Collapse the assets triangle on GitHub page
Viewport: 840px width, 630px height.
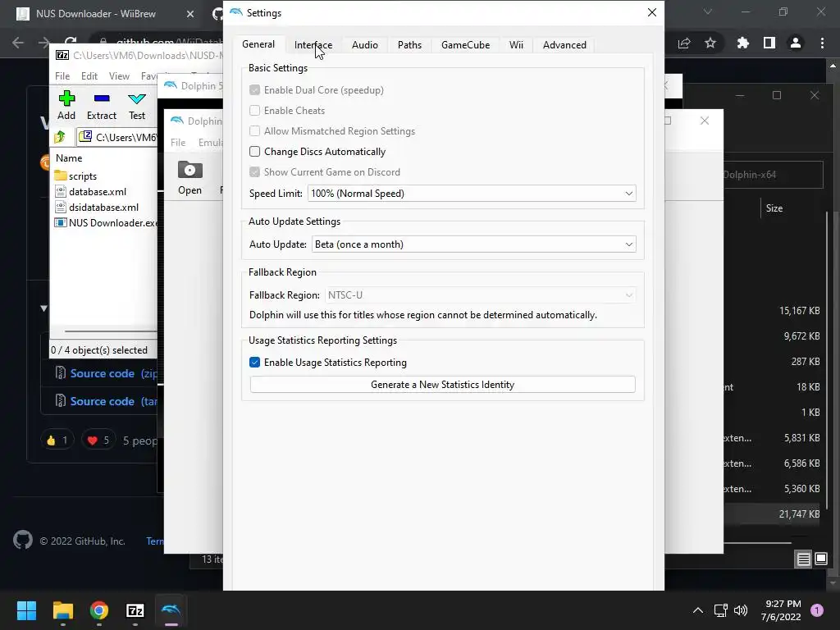coord(44,308)
